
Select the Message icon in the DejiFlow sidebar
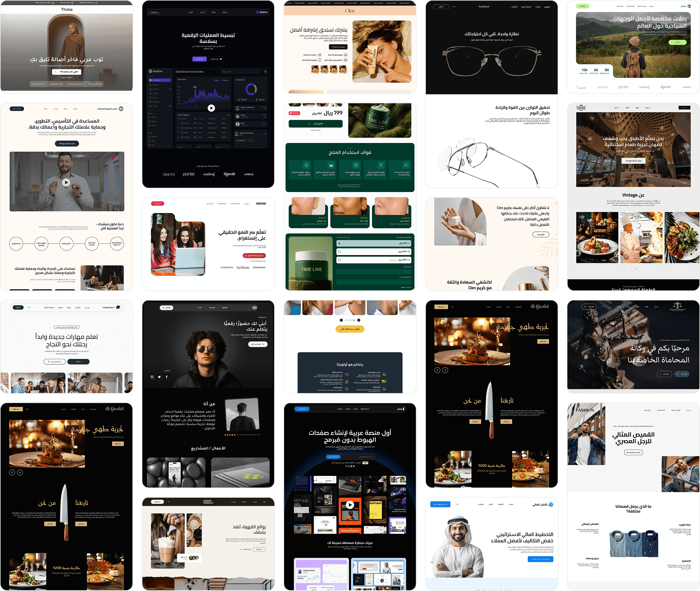[x=150, y=85]
